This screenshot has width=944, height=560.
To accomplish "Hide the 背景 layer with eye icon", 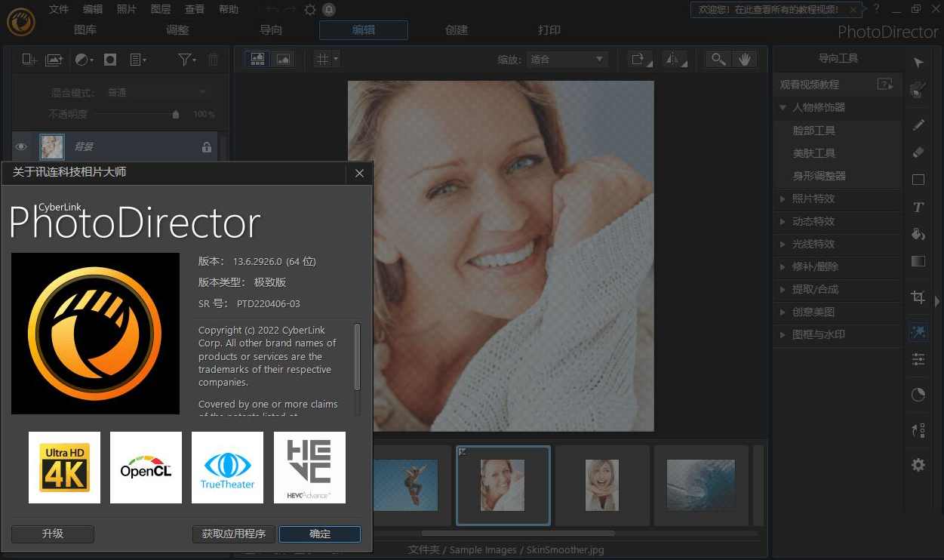I will click(22, 146).
